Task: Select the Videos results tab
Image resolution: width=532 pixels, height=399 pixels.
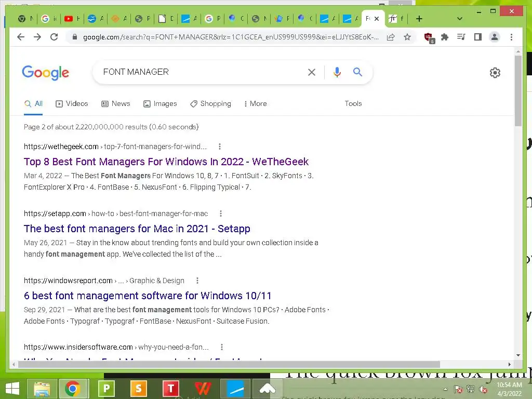Action: [72, 103]
